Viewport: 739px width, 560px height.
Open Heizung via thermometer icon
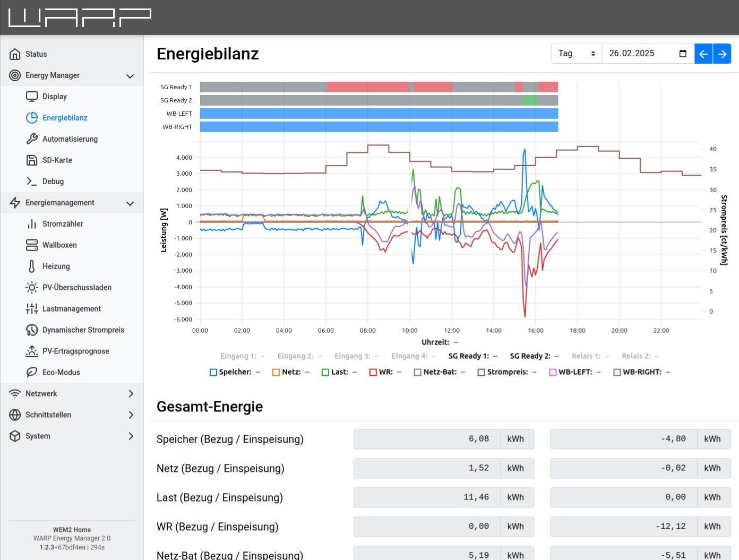coord(32,266)
